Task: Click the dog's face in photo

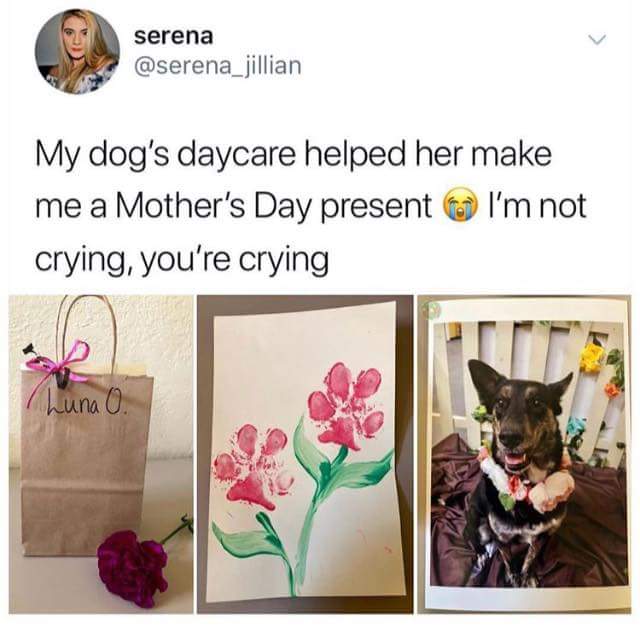Action: pos(518,416)
